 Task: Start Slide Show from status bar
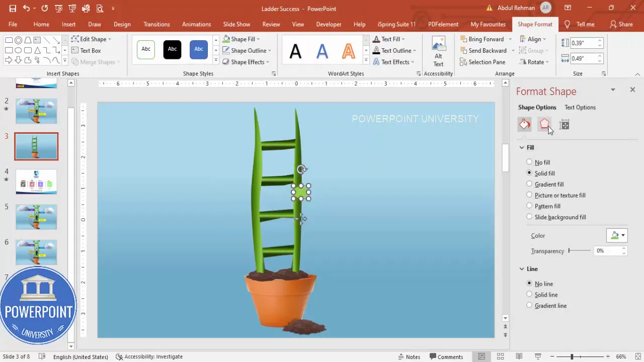click(538, 356)
